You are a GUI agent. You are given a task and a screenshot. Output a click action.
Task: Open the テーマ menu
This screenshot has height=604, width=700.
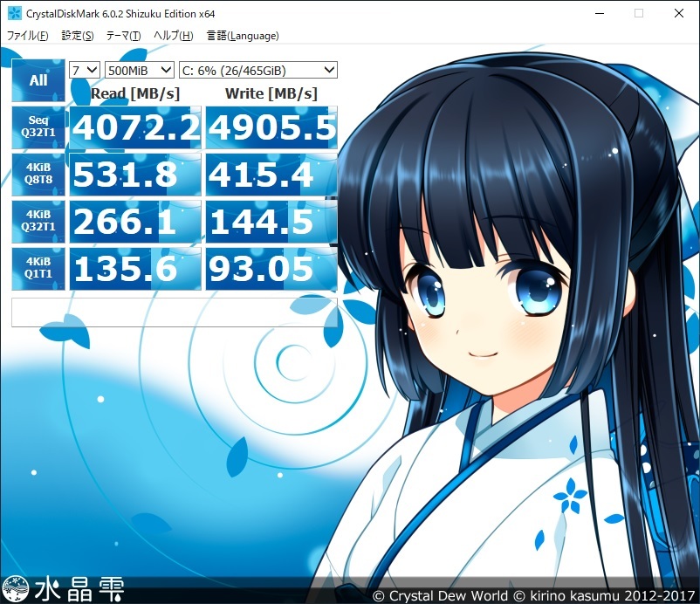click(123, 36)
